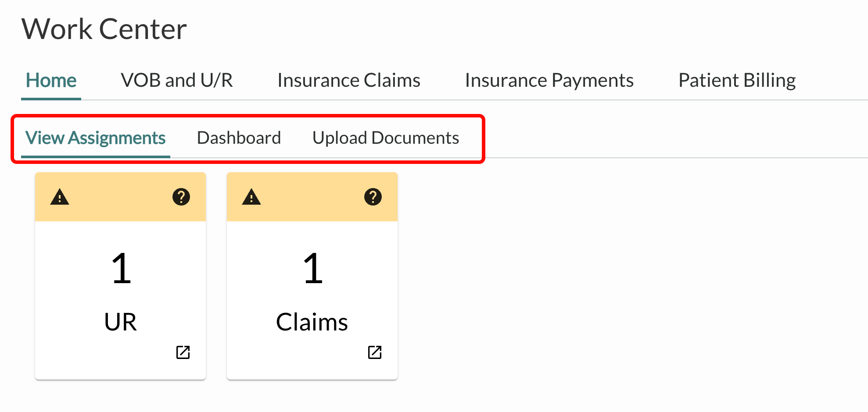Click the warning triangle on the Claims card
868x412 pixels.
251,197
